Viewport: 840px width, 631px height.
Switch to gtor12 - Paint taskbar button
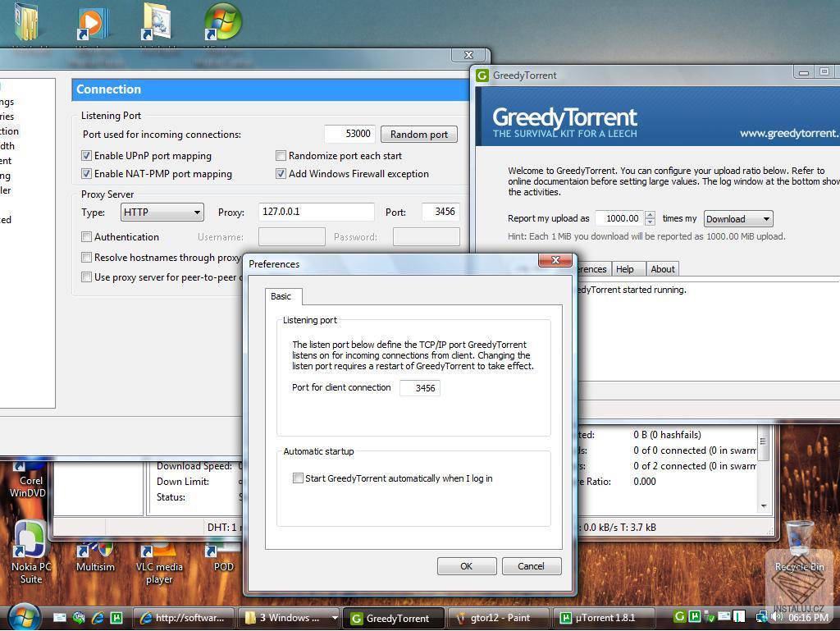coord(498,618)
